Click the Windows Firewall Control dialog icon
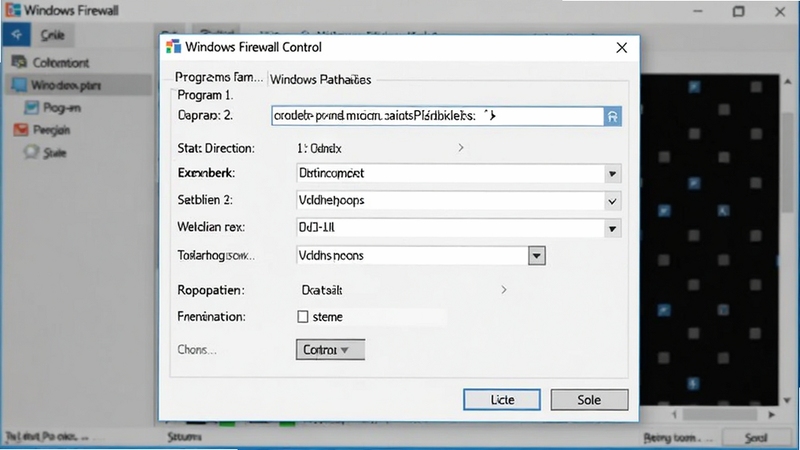This screenshot has width=800, height=450. tap(173, 47)
